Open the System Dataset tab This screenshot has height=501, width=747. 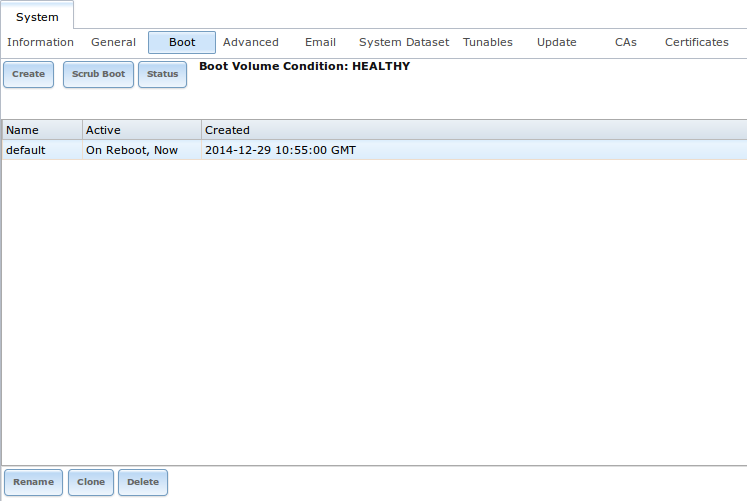tap(404, 42)
